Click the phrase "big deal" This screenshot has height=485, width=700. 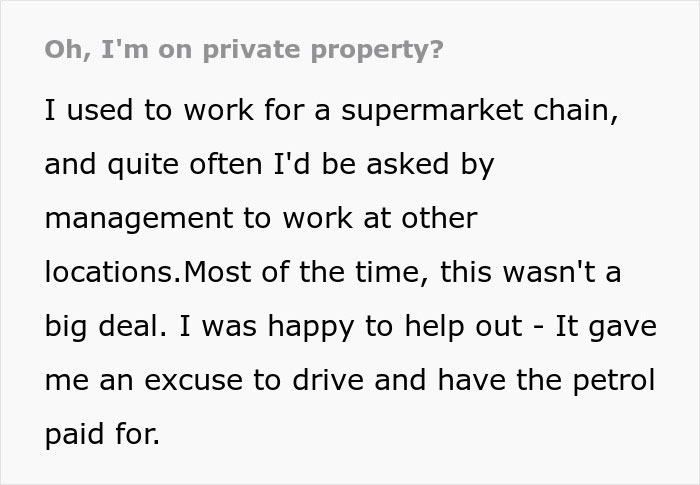click(96, 326)
